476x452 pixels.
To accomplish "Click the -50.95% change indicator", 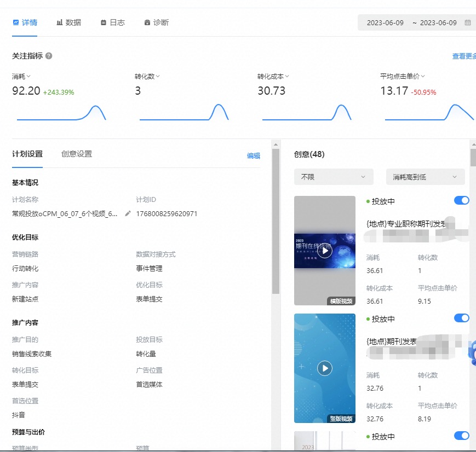I will coord(423,92).
